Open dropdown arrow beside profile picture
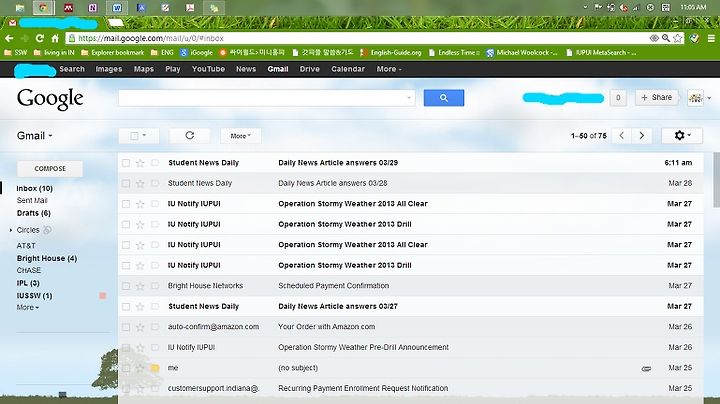This screenshot has width=720, height=404. [x=709, y=98]
